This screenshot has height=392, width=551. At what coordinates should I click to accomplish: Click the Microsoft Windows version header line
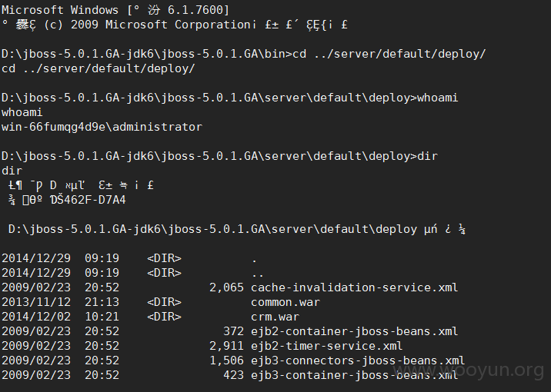coord(115,10)
